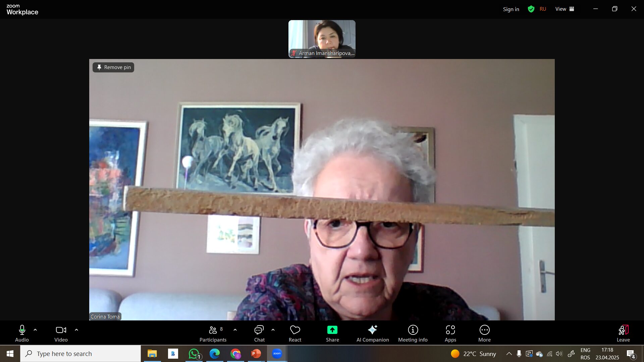Viewport: 644px width, 362px height.
Task: Open File Explorer from the taskbar
Action: (x=152, y=354)
